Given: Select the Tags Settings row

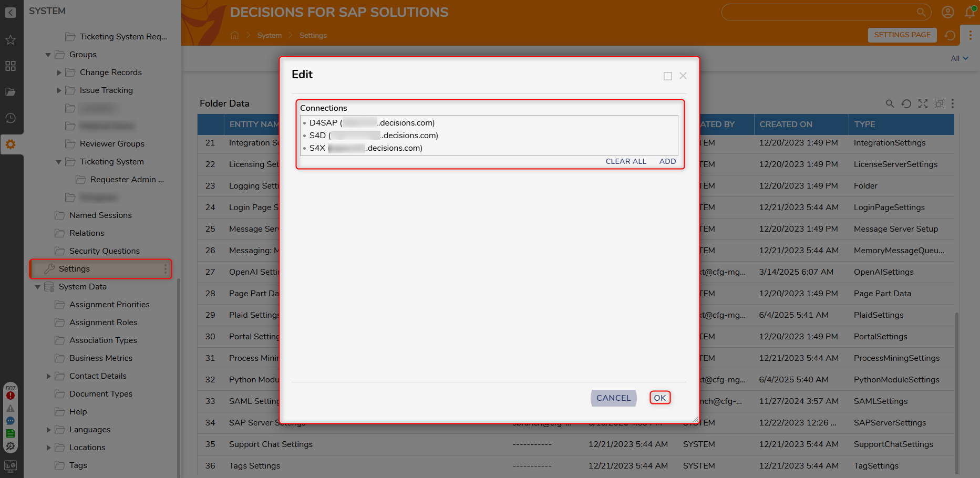Looking at the screenshot, I should coord(575,466).
